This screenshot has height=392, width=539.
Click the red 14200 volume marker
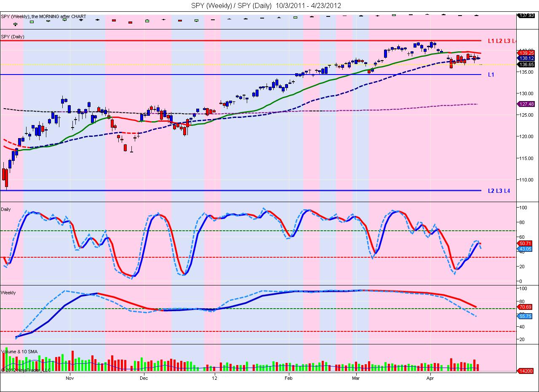pos(526,371)
